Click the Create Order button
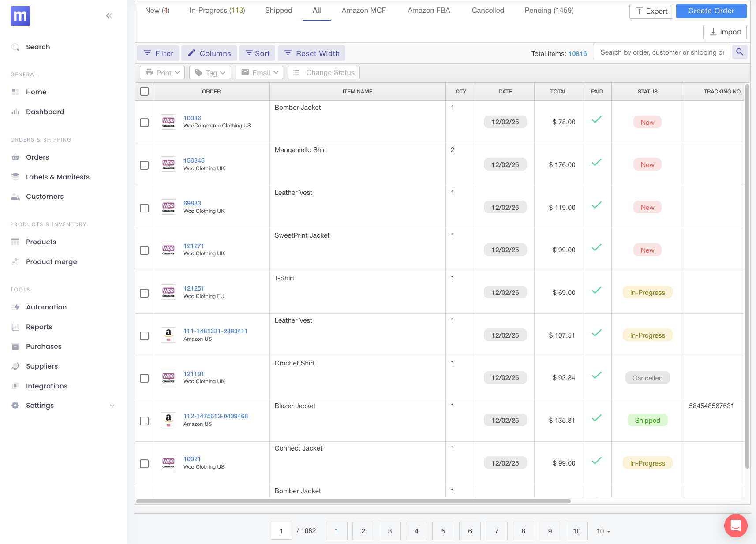 (x=711, y=11)
